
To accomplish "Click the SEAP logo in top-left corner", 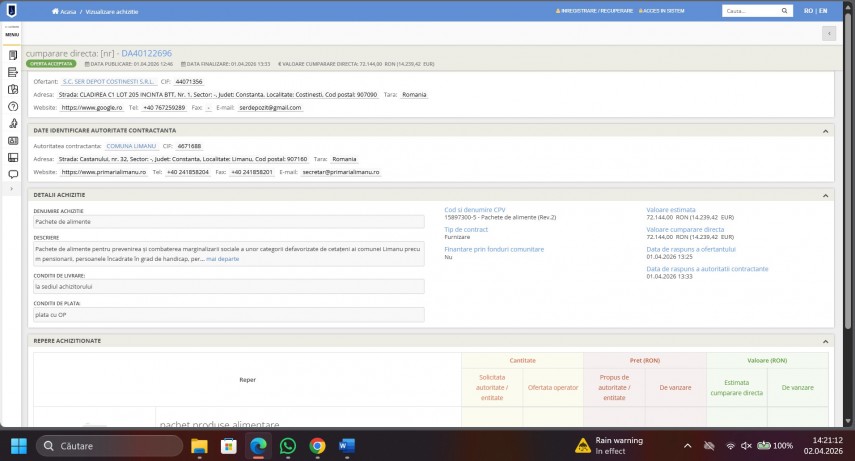I will [12, 10].
